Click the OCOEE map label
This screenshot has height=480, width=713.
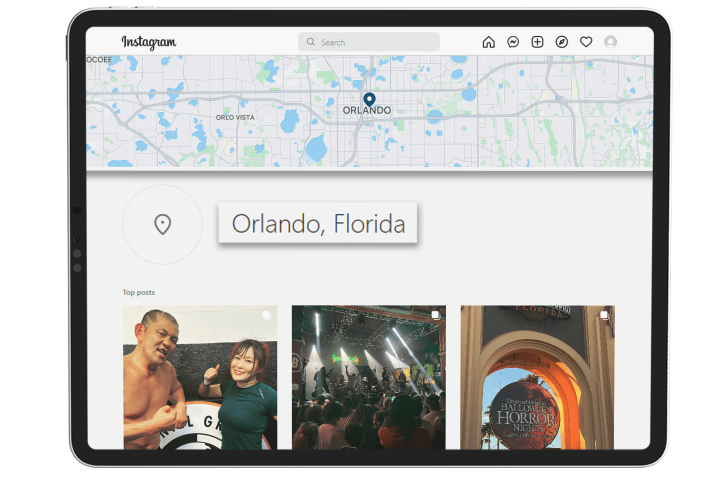tap(99, 60)
